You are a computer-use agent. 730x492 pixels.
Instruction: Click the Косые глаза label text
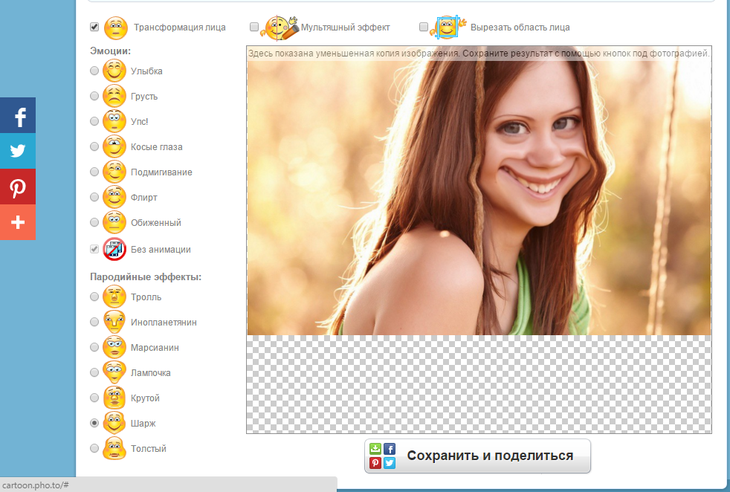[x=156, y=147]
